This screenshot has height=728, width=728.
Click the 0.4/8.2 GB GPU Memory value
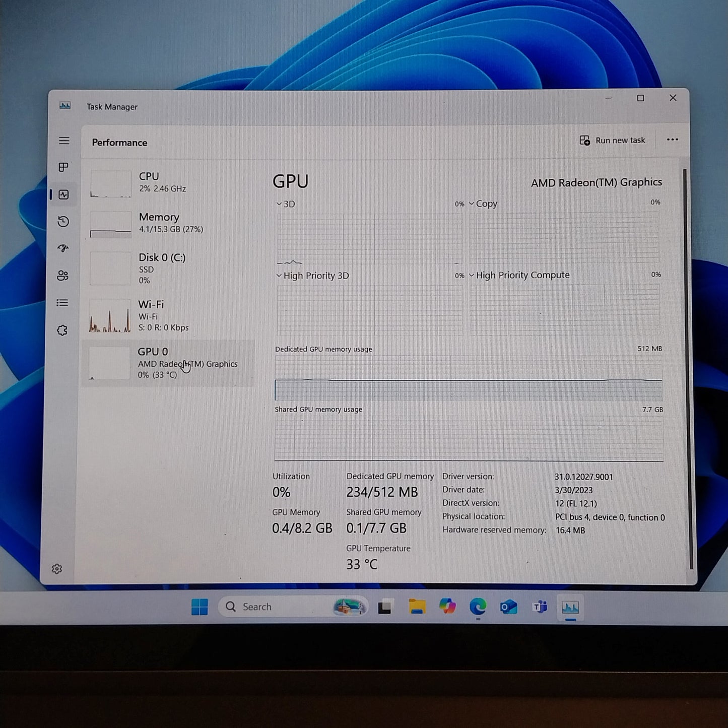click(x=302, y=528)
